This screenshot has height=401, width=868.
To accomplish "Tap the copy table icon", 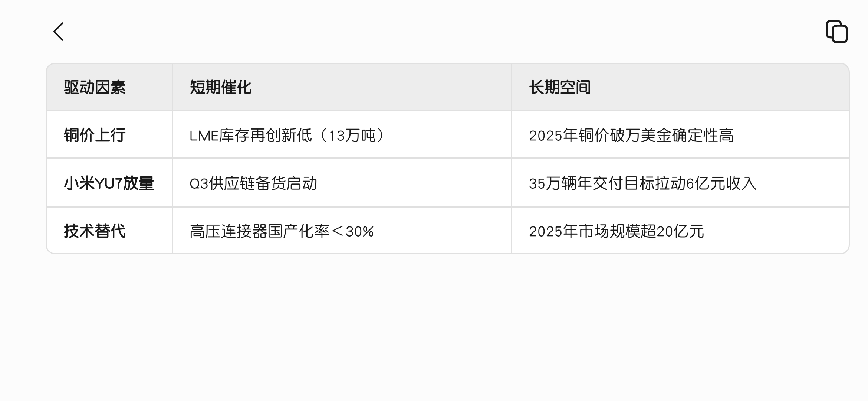I will (836, 32).
